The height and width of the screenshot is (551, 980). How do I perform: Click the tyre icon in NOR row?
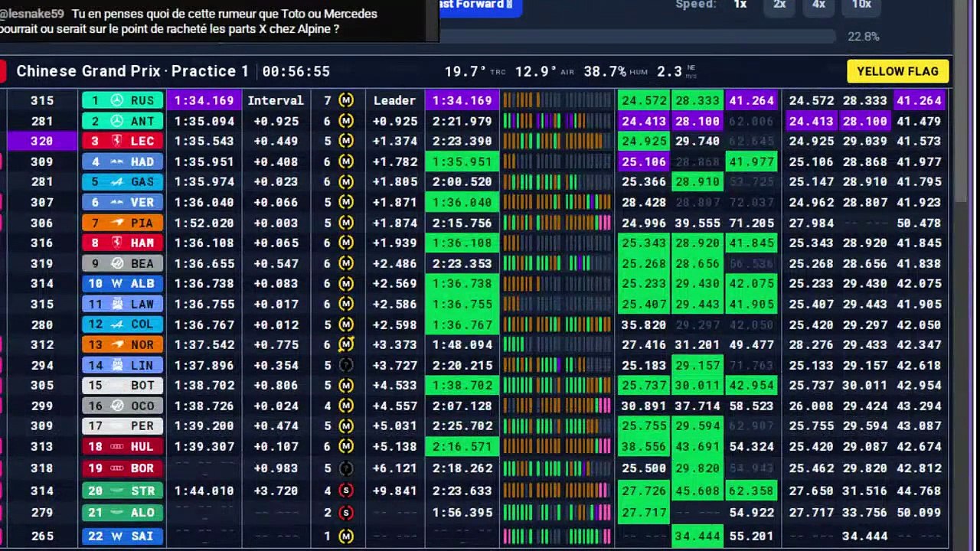pyautogui.click(x=346, y=344)
